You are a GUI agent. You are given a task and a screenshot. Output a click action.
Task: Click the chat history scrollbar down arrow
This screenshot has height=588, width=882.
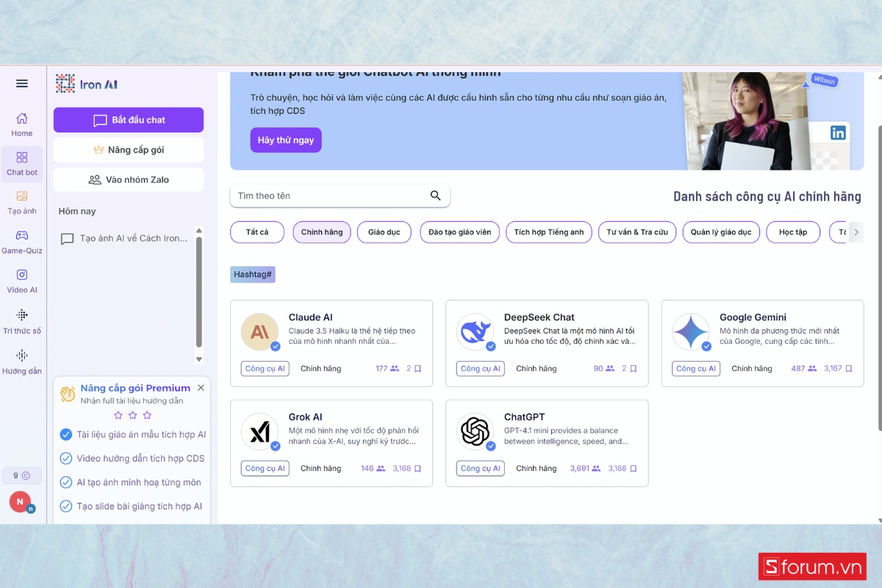198,359
